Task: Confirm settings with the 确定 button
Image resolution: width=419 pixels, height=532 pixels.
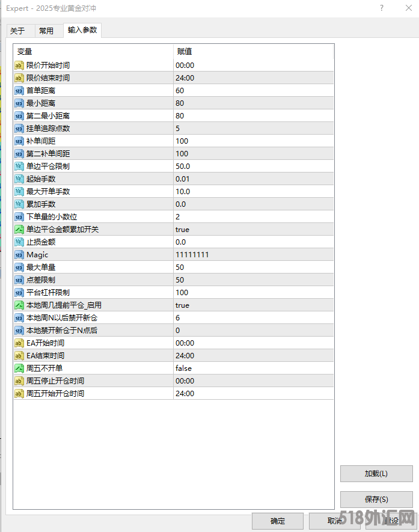Action: point(278,521)
